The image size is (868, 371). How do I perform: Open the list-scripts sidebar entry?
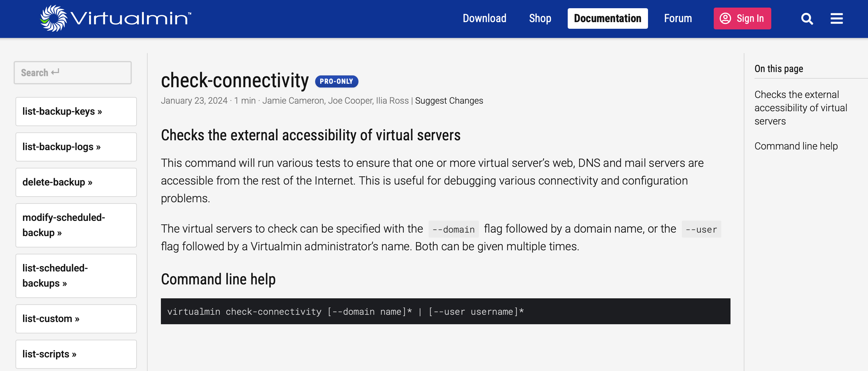tap(76, 354)
